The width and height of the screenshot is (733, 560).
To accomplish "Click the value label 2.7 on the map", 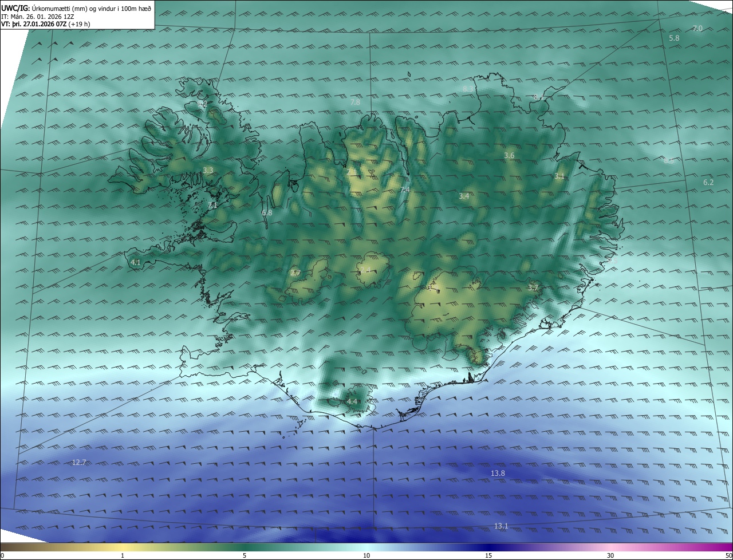I will click(295, 273).
